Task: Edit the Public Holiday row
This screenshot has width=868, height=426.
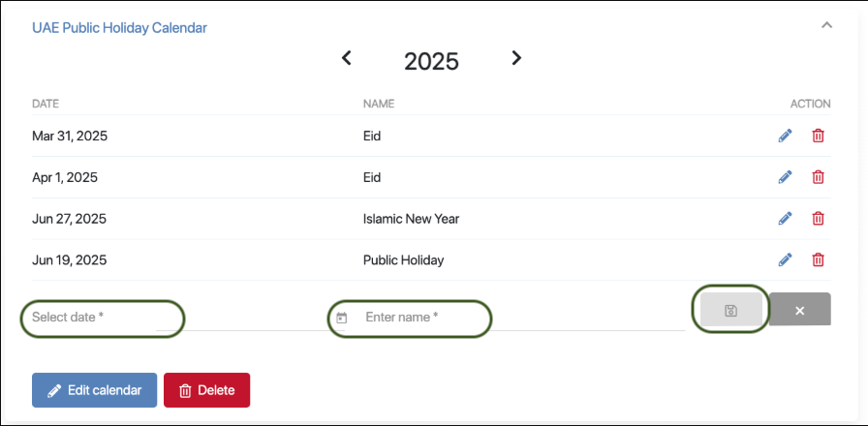Action: coord(785,259)
